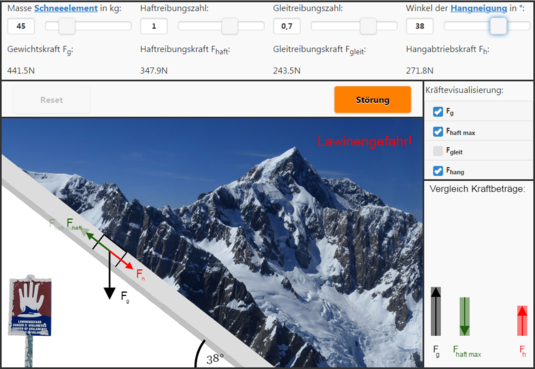Open the Schneeelement link
The height and width of the screenshot is (369, 535).
(66, 8)
